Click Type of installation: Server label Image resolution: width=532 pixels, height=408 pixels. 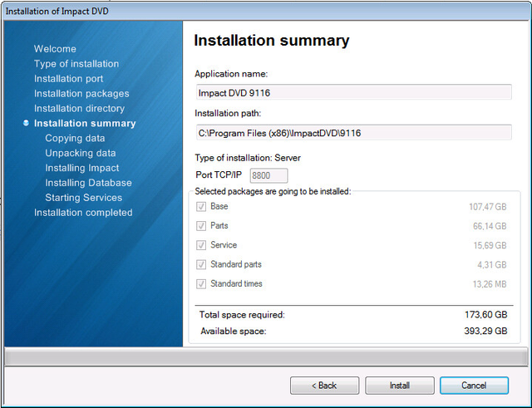tap(248, 158)
